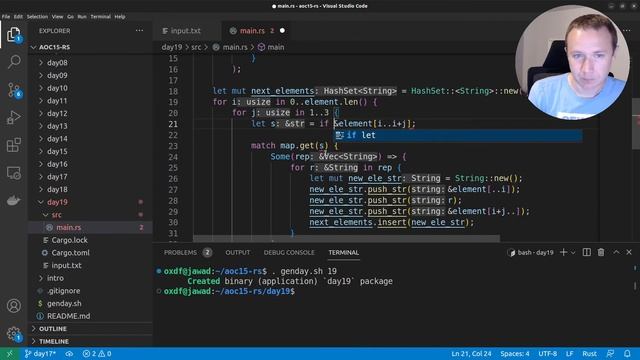Click the notifications bell in status bar
Screen dimensions: 640x360
click(x=627, y=353)
